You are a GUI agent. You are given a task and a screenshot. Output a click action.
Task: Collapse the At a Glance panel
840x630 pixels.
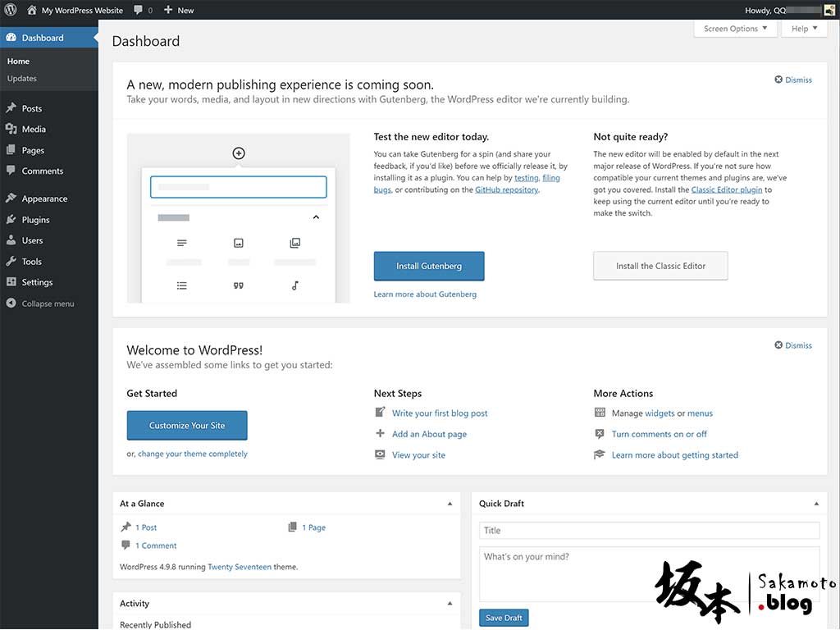(x=450, y=504)
